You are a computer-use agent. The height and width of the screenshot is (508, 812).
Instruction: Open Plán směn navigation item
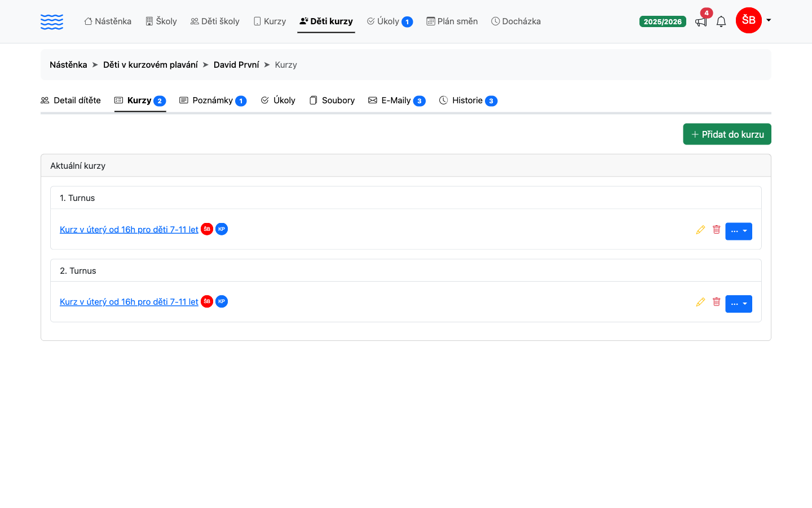click(452, 21)
